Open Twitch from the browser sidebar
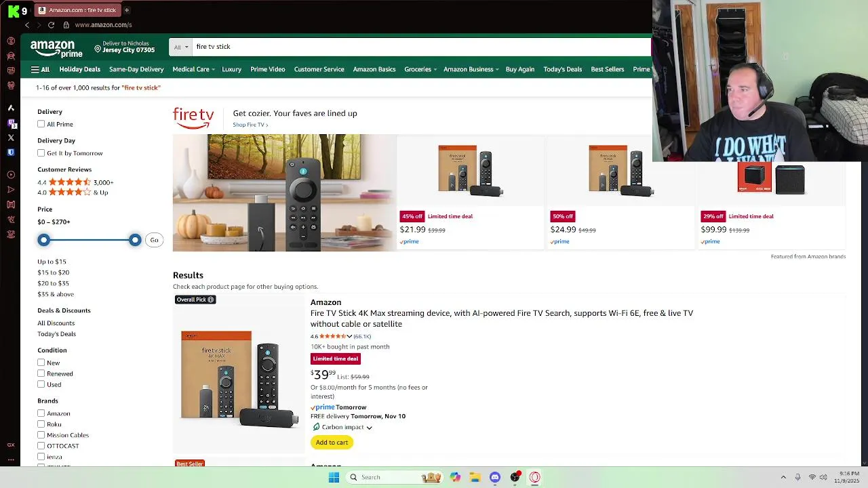The image size is (868, 488). pos(11,123)
